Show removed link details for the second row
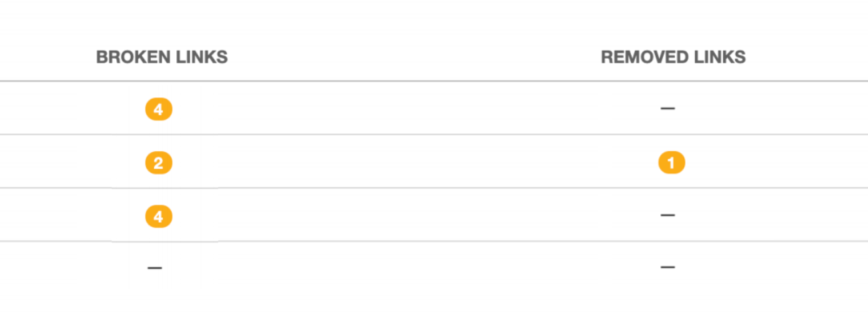The height and width of the screenshot is (320, 868). click(672, 163)
